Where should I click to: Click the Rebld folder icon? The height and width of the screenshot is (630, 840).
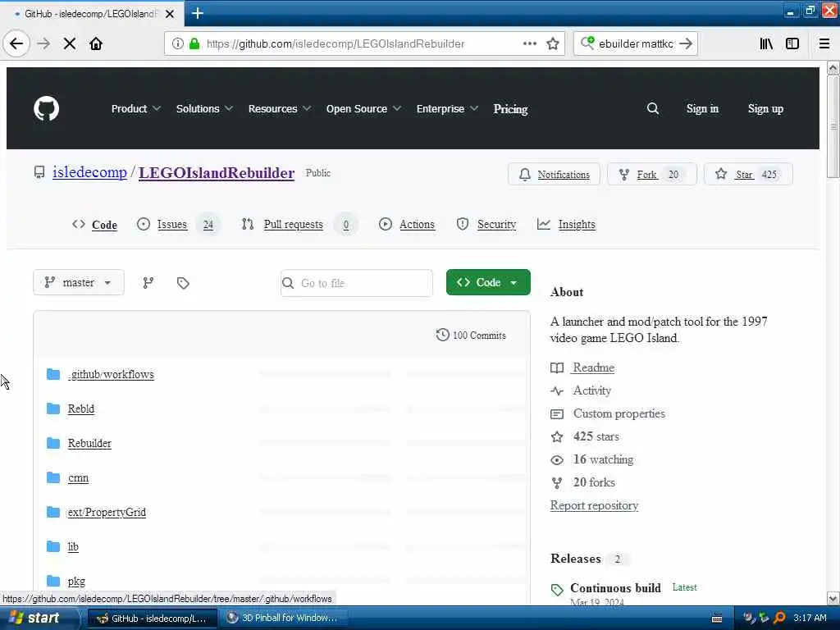(x=53, y=409)
